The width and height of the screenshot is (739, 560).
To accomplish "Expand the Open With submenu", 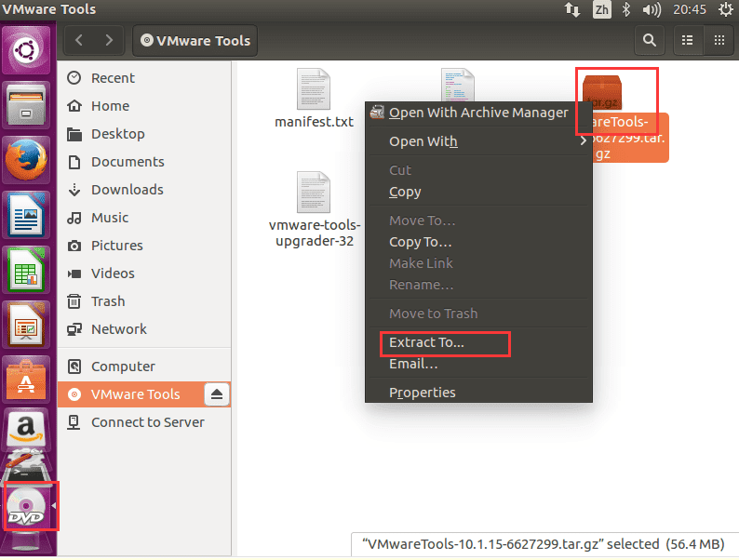I will coord(478,141).
